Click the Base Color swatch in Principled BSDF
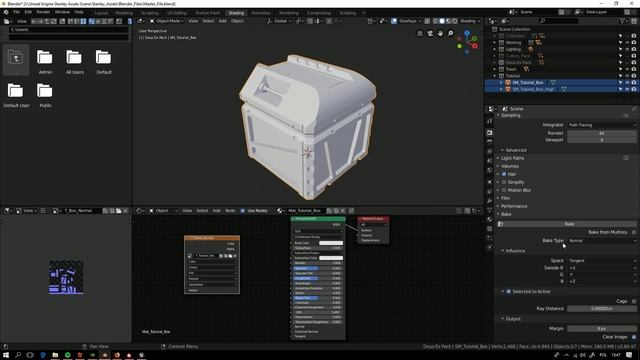Screen dimensions: 640x360 pyautogui.click(x=331, y=243)
